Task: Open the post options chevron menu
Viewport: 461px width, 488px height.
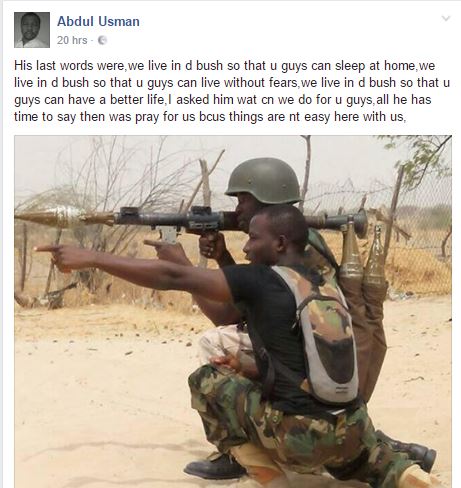Action: 446,18
